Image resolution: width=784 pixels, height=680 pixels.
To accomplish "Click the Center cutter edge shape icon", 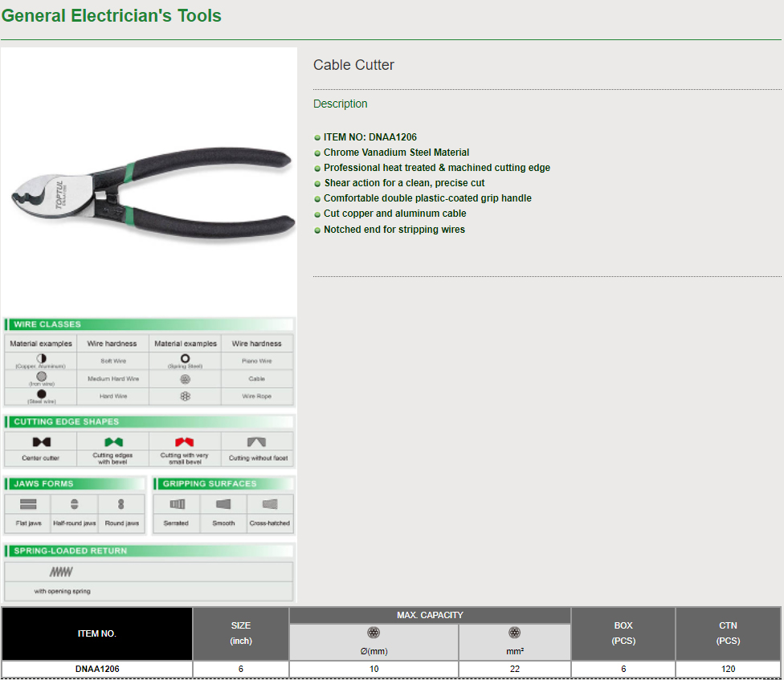I will tap(41, 442).
